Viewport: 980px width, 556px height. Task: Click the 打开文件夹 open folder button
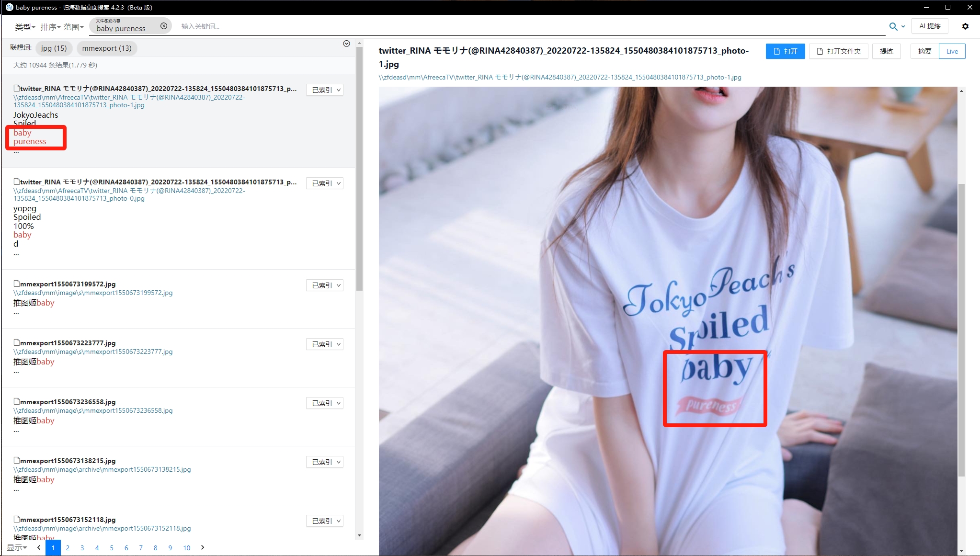[838, 51]
